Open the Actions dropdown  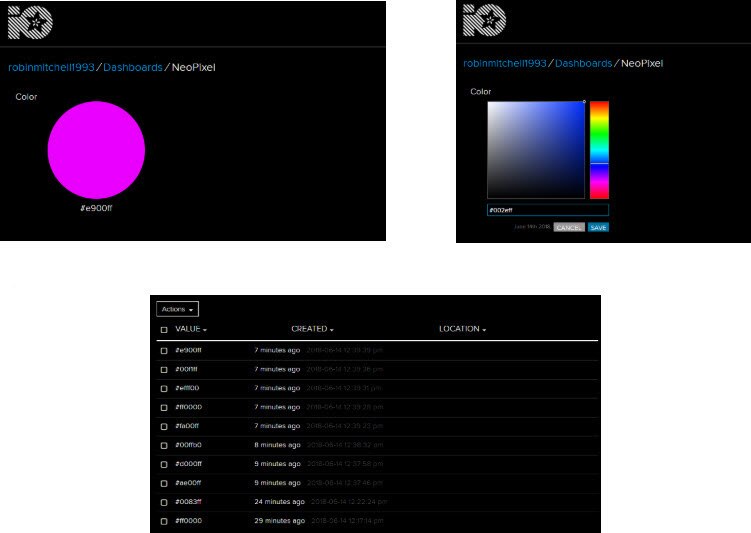[178, 310]
